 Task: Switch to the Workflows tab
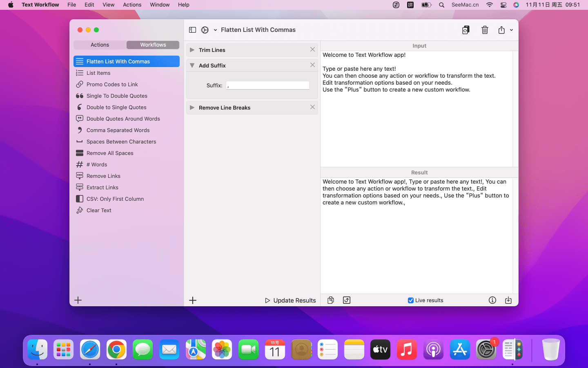tap(153, 45)
